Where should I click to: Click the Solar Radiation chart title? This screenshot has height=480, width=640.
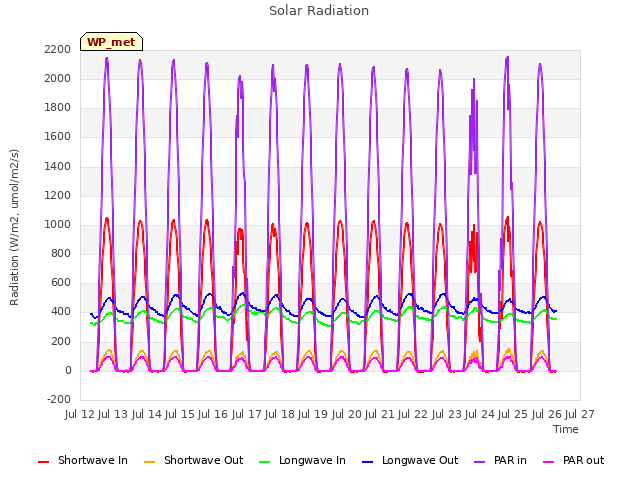coord(319,11)
